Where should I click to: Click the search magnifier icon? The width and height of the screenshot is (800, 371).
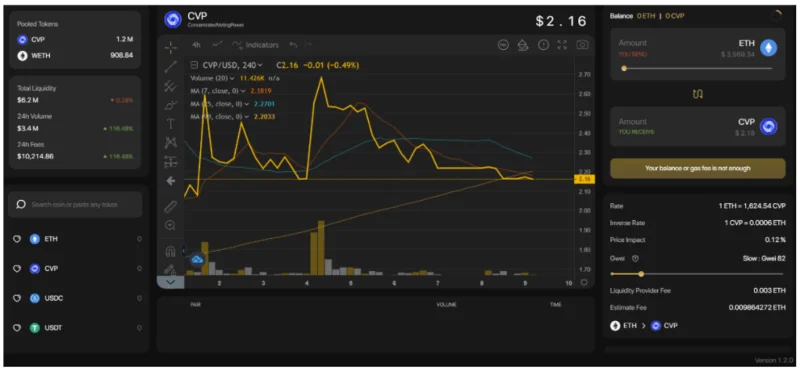21,204
